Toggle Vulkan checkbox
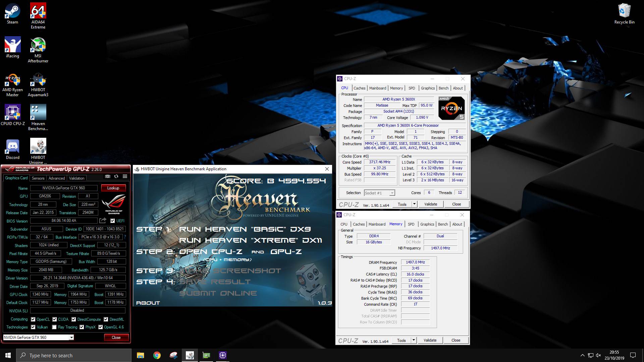 pos(33,327)
